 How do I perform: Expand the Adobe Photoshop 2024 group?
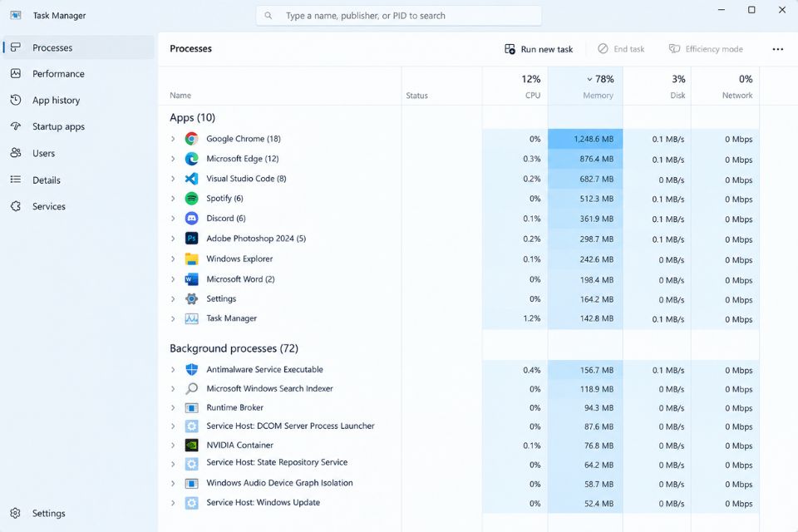[173, 239]
